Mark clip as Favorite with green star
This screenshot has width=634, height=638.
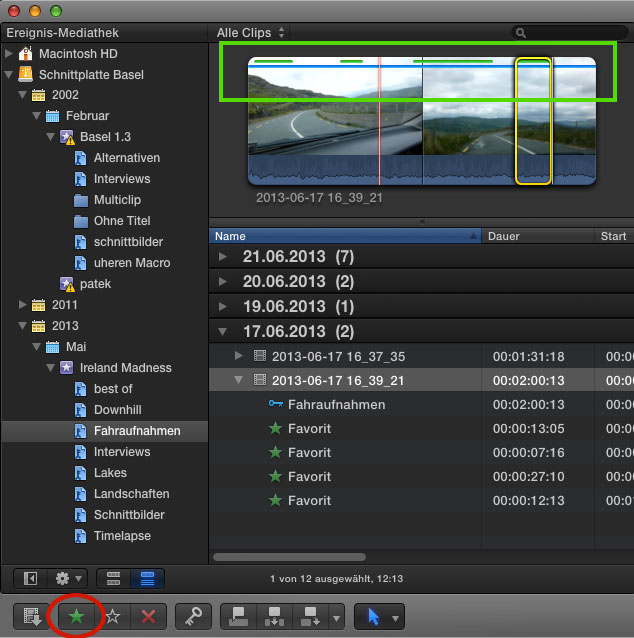pos(76,616)
